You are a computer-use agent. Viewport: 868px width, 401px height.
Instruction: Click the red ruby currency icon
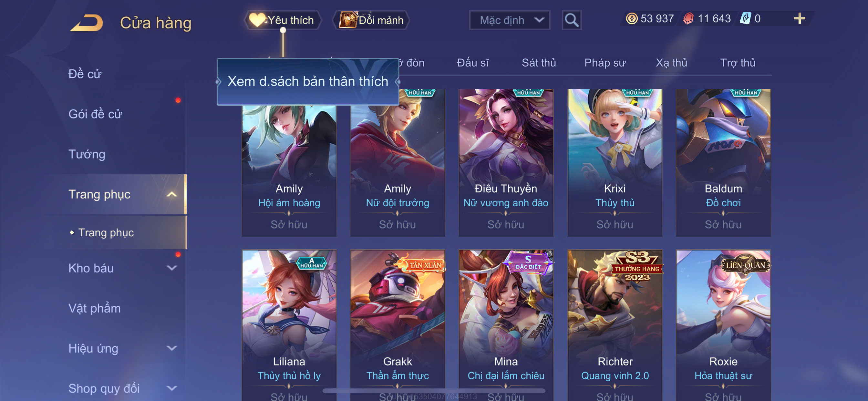click(688, 18)
